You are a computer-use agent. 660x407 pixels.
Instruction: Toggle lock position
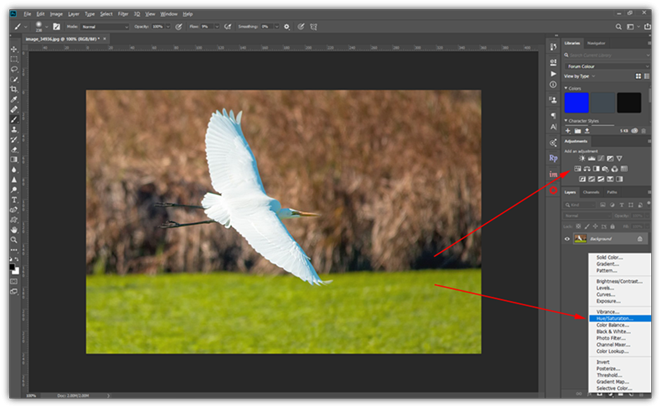595,226
